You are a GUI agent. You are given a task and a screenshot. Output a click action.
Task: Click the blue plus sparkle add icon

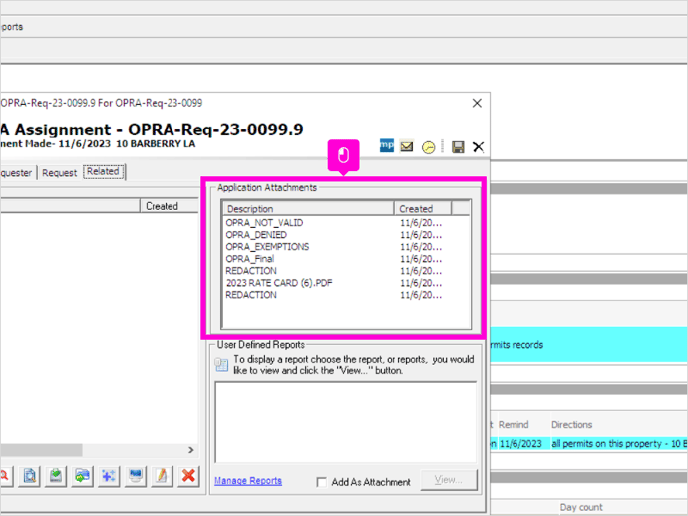click(x=109, y=476)
